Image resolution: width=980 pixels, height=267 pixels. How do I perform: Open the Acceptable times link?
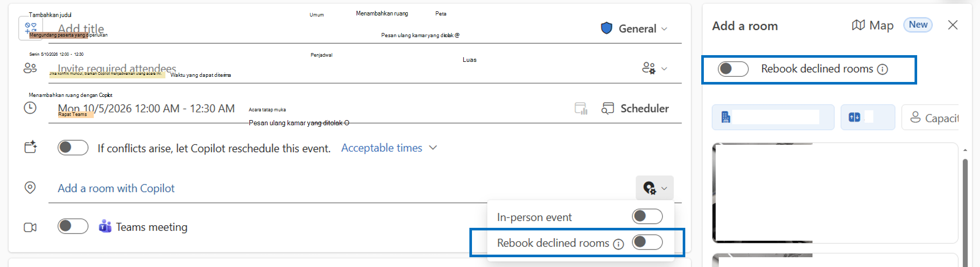[382, 148]
